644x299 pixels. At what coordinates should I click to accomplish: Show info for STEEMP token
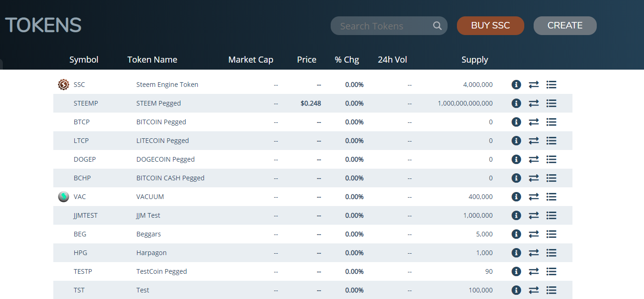pyautogui.click(x=516, y=103)
